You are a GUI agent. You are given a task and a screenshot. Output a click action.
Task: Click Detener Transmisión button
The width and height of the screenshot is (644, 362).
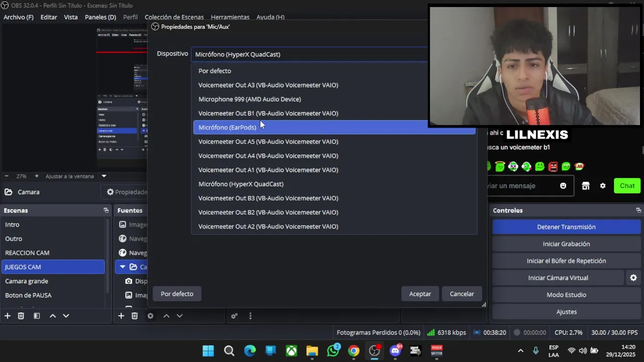tap(567, 227)
